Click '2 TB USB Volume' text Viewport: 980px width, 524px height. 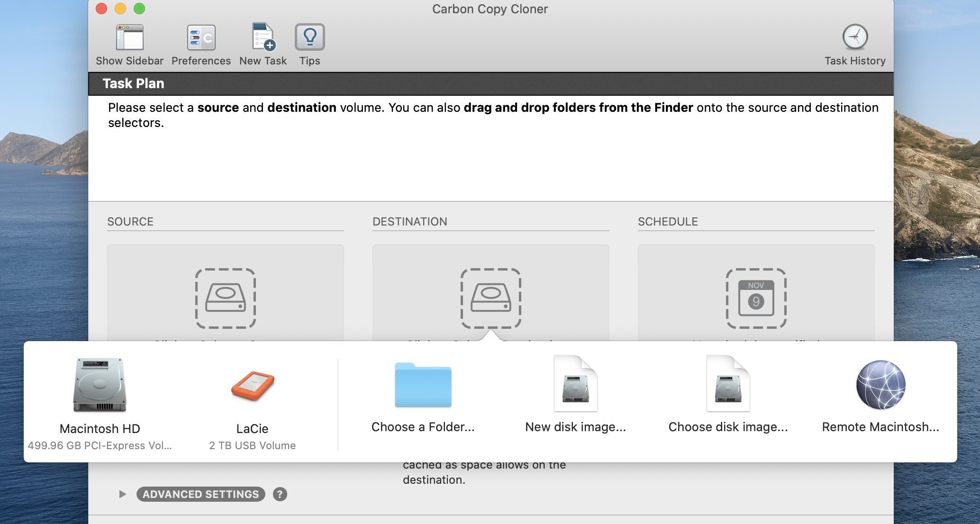[x=253, y=445]
